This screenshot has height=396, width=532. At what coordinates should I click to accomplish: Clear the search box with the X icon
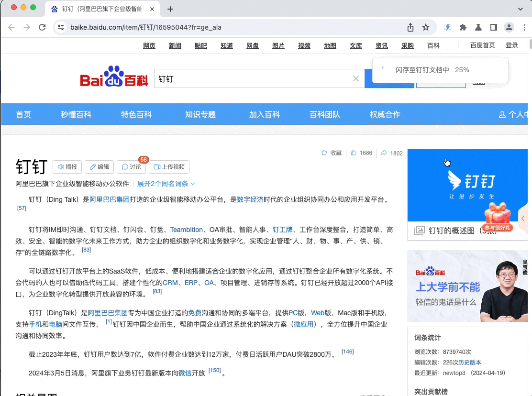click(x=356, y=78)
